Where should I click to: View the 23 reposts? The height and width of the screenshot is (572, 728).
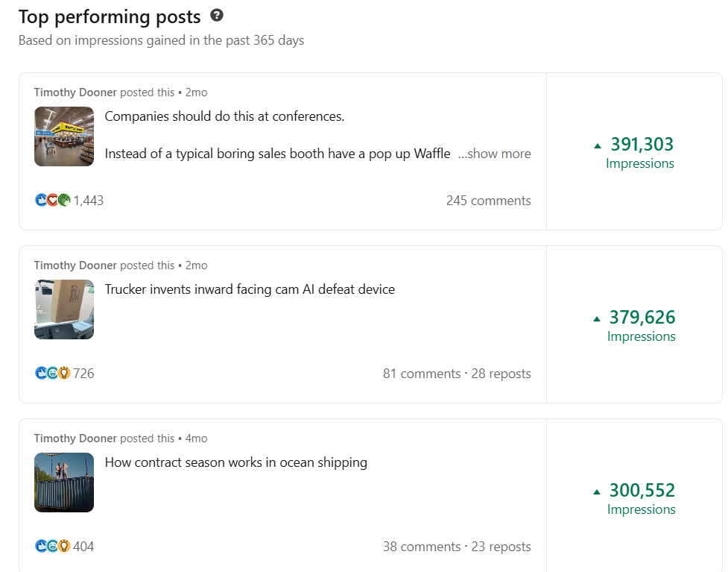click(x=501, y=547)
